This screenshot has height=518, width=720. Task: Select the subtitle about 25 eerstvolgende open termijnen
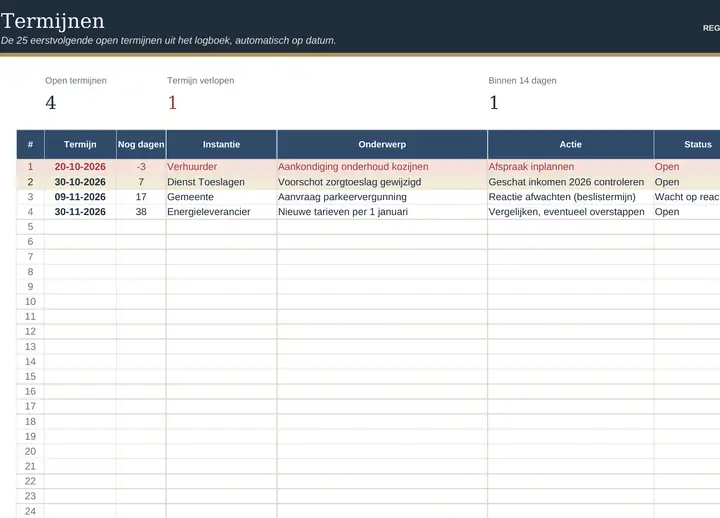(168, 40)
